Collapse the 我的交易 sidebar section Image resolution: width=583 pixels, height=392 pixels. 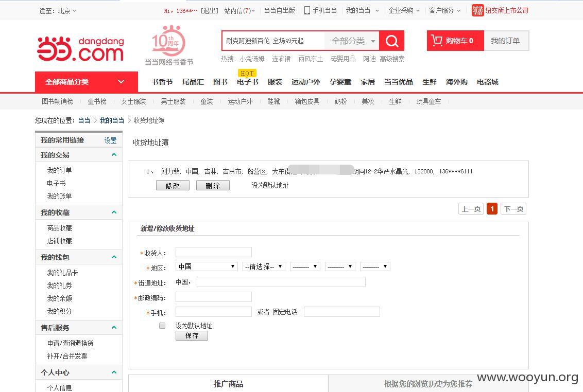tap(114, 154)
